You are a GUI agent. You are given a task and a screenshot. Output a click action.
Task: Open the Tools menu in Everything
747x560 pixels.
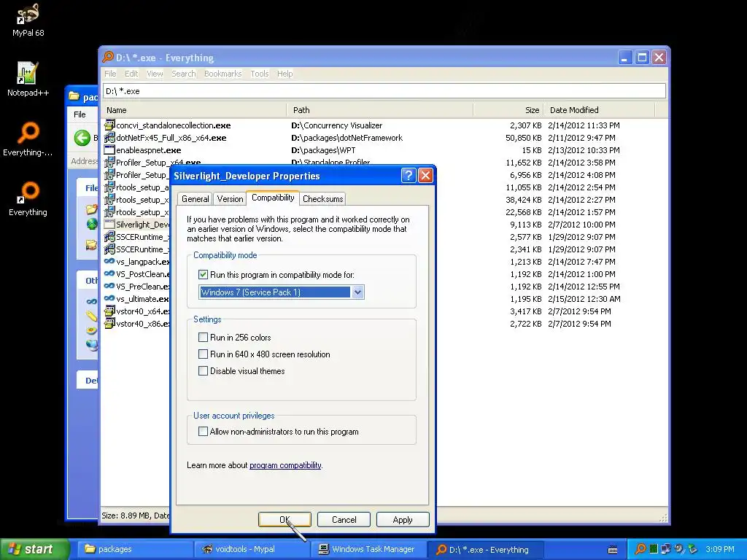coord(259,74)
